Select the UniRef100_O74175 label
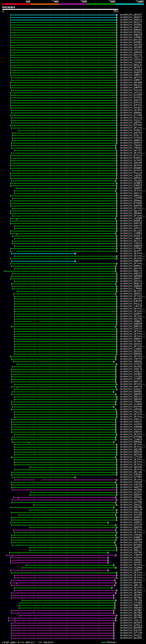The width and height of the screenshot is (146, 644). [131, 364]
